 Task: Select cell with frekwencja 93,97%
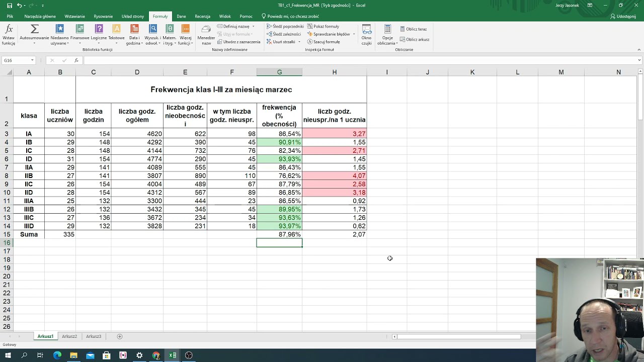[x=279, y=226]
